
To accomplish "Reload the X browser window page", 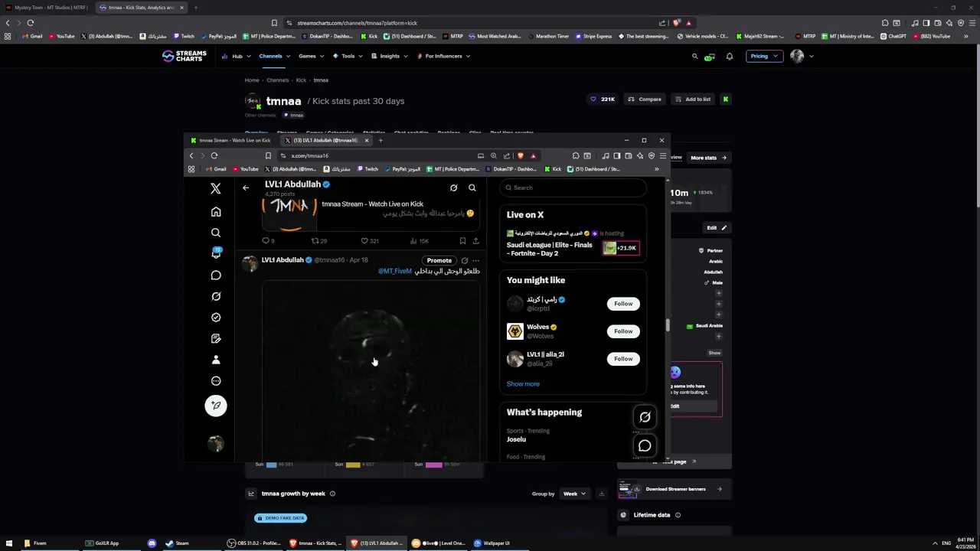I will 214,155.
